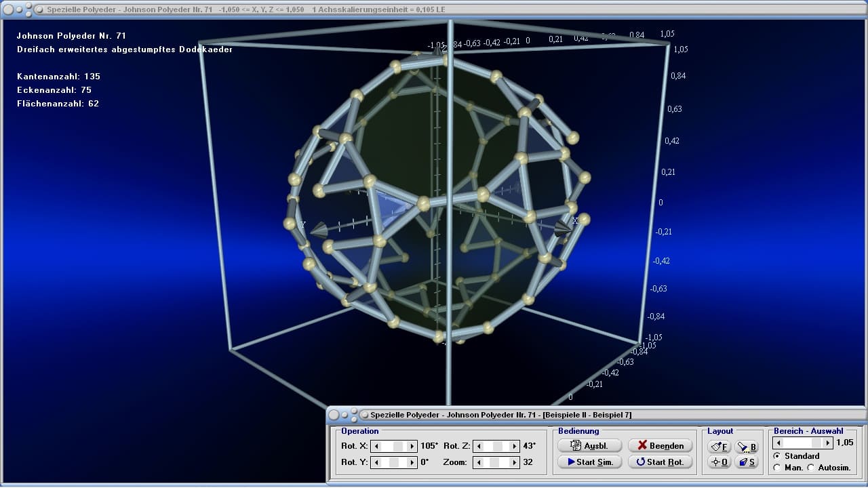
Task: Decrease Rot. X using left arrow
Action: pyautogui.click(x=377, y=446)
